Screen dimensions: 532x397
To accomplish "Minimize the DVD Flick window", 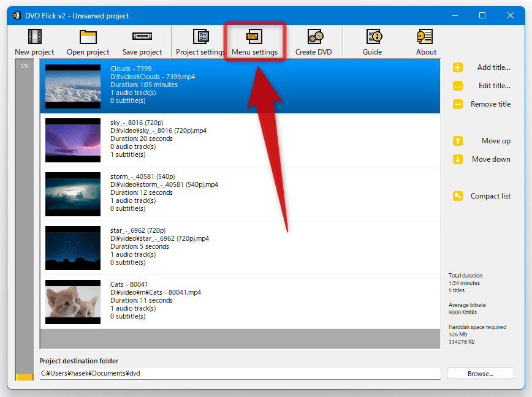I will (455, 15).
